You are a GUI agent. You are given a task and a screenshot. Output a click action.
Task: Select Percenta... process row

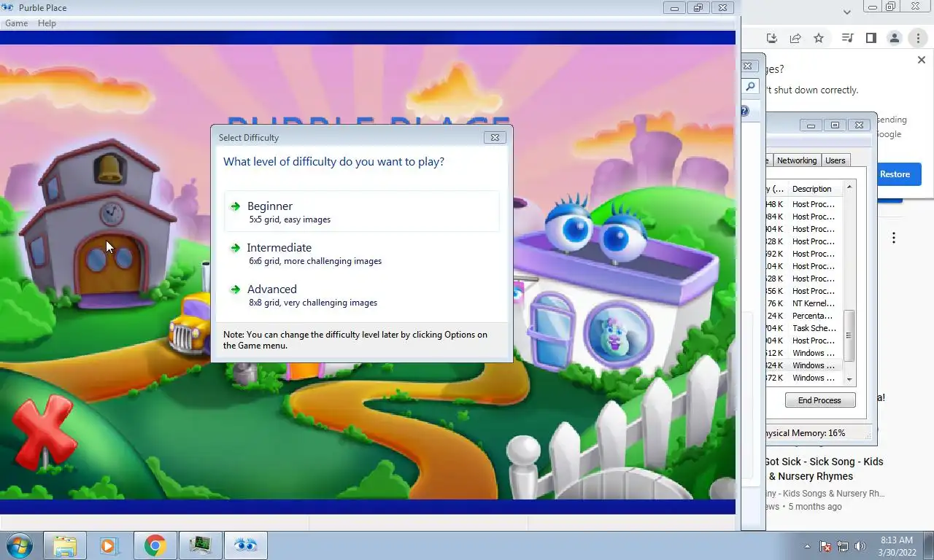[x=804, y=316]
